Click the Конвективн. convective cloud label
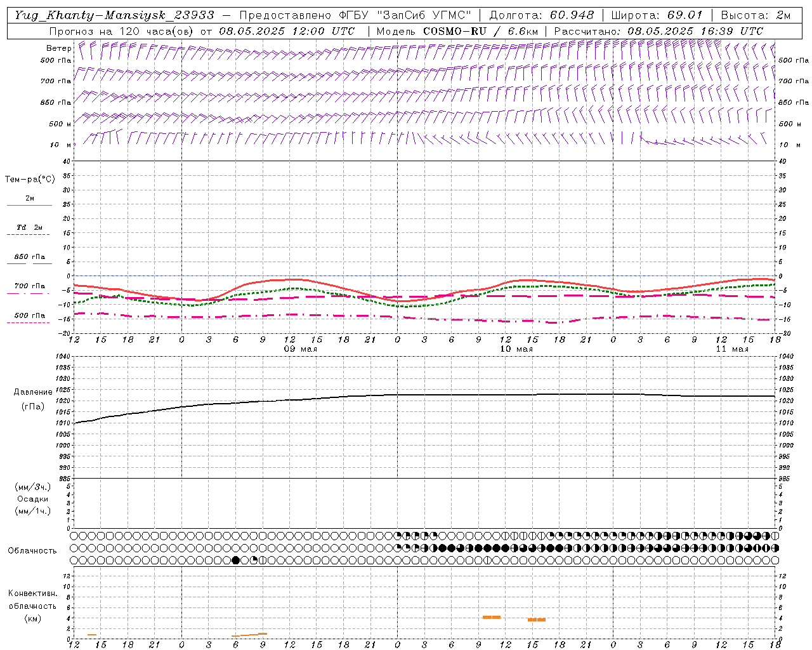The image size is (812, 650). (x=33, y=594)
